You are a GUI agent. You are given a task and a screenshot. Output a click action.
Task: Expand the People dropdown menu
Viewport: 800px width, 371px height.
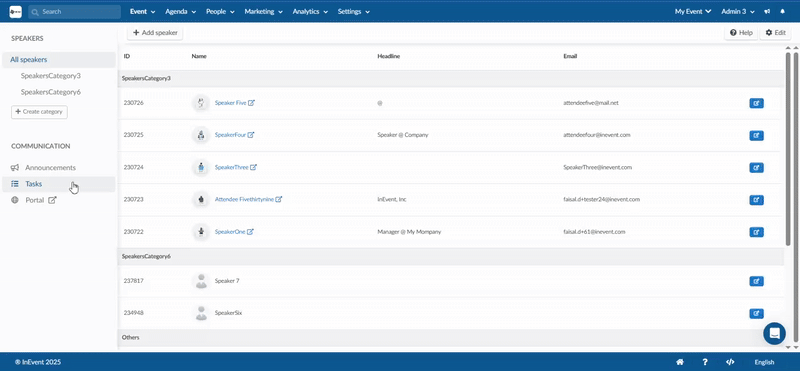click(220, 11)
